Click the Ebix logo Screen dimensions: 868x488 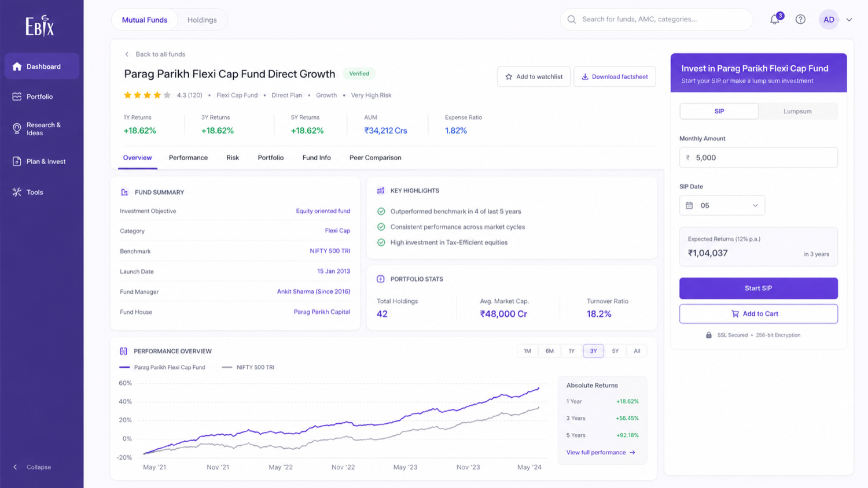pyautogui.click(x=40, y=26)
